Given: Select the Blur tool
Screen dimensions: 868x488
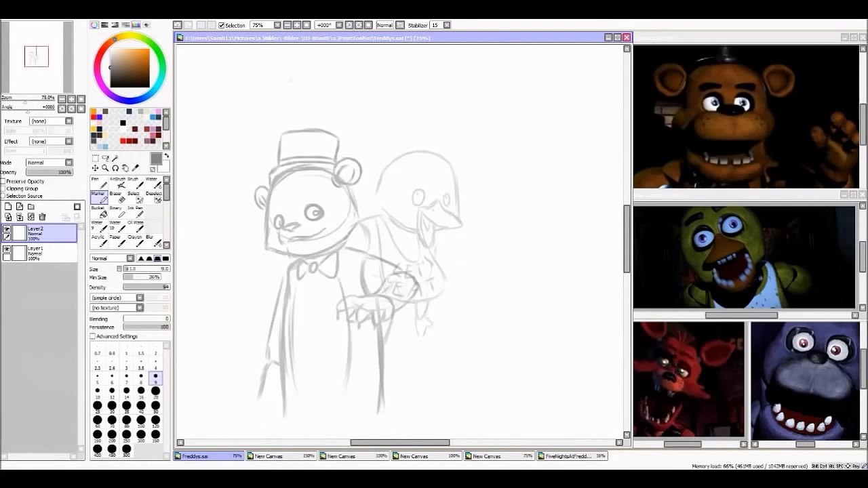Looking at the screenshot, I should point(154,241).
